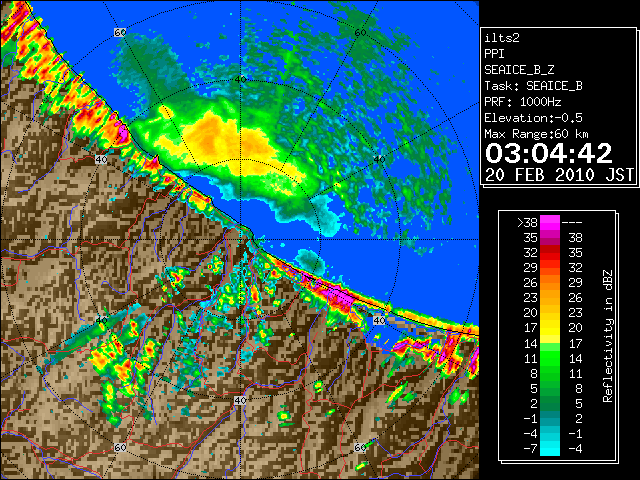The image size is (640, 480).
Task: Click the Reflectivity in dBZ axis title
Action: click(608, 336)
